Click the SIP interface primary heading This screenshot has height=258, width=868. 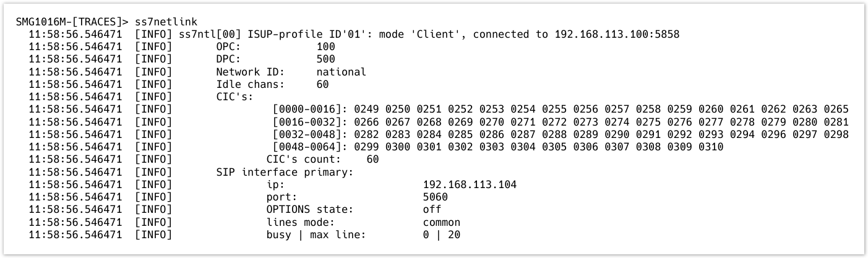284,172
